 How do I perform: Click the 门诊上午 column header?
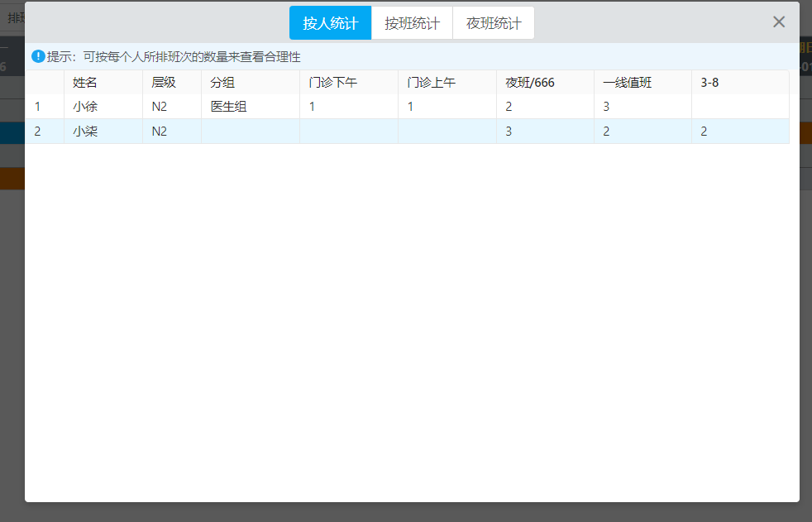click(x=447, y=83)
